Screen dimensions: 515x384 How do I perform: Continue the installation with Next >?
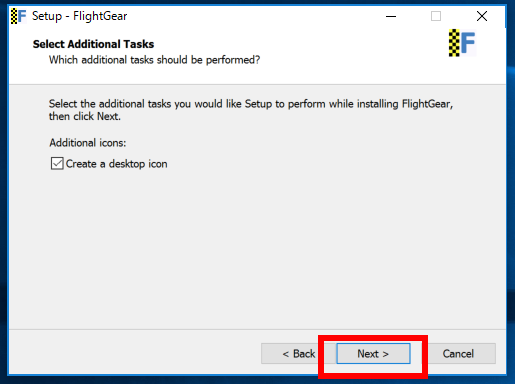tap(373, 353)
